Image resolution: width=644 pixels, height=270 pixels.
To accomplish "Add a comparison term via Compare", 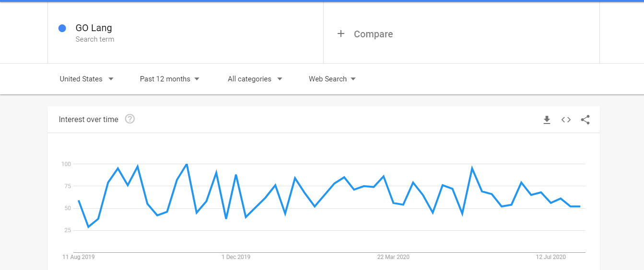I will point(461,33).
